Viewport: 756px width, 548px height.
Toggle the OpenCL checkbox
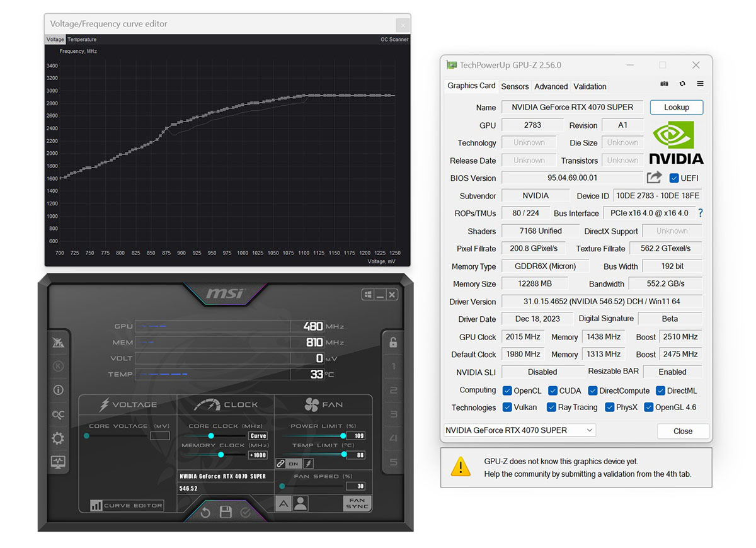tap(507, 391)
